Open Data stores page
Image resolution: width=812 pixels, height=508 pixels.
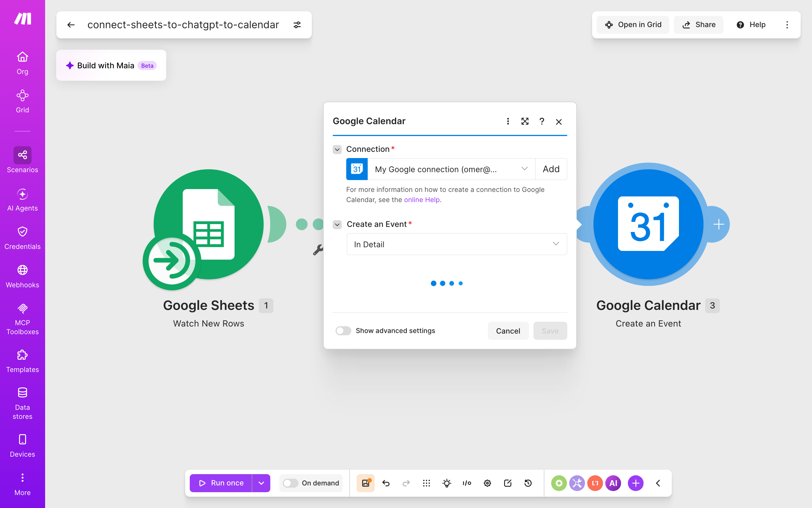(23, 403)
